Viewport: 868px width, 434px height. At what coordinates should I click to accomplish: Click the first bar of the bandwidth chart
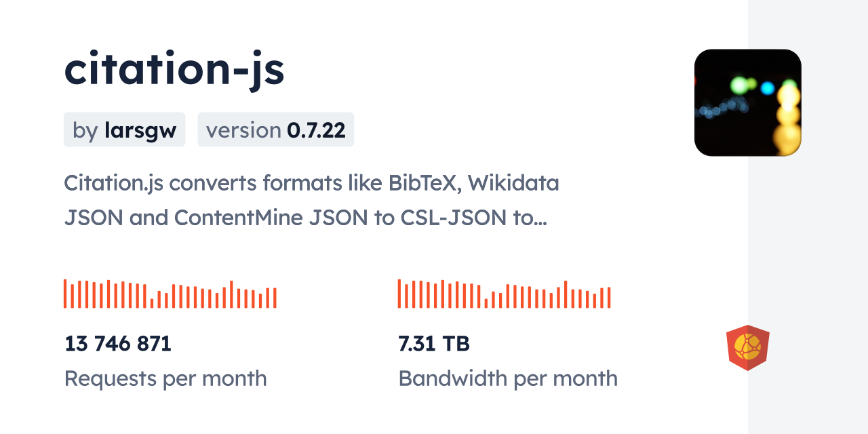pos(399,294)
